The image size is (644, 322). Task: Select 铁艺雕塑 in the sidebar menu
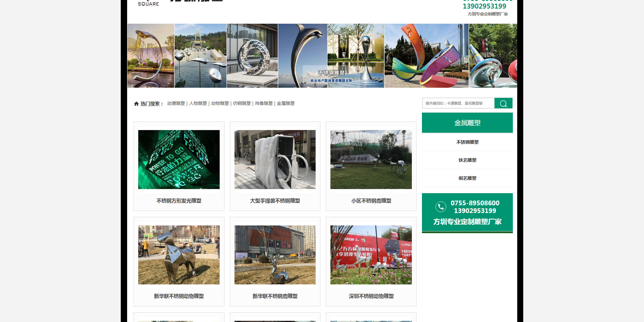[x=467, y=160]
